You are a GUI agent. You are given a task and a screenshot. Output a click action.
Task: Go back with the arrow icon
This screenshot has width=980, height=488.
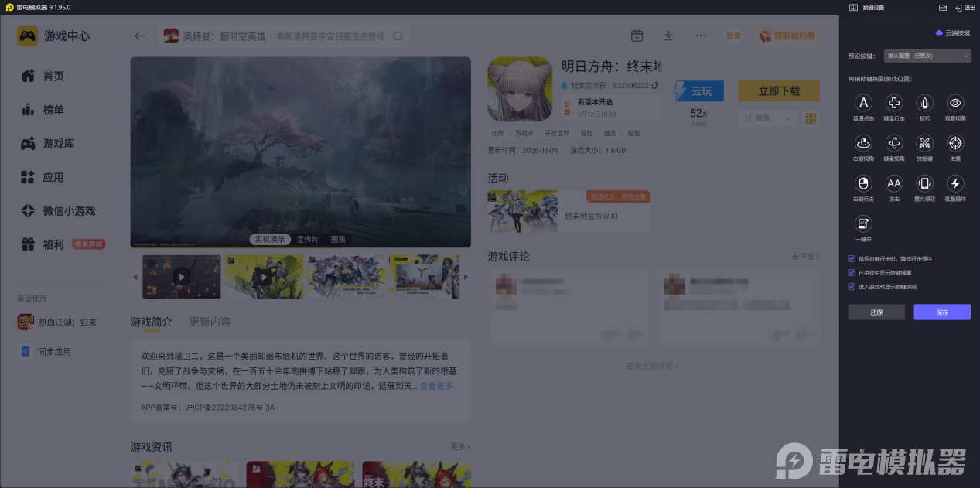[x=139, y=36]
